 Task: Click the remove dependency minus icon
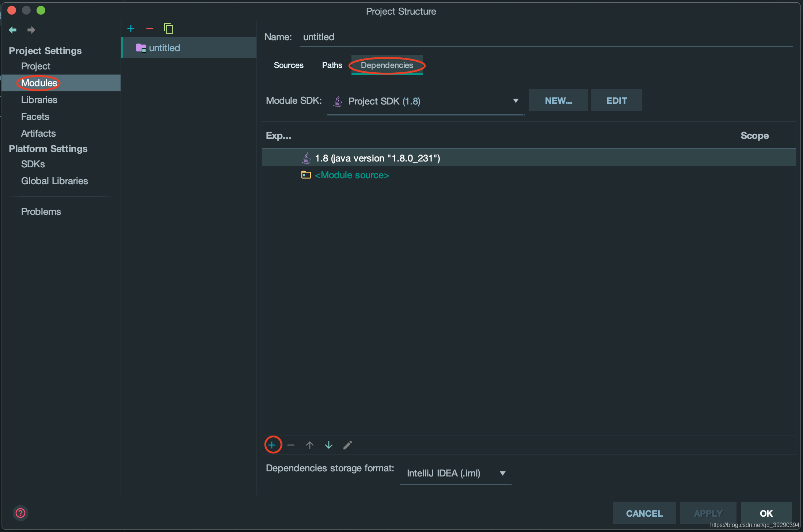coord(291,445)
